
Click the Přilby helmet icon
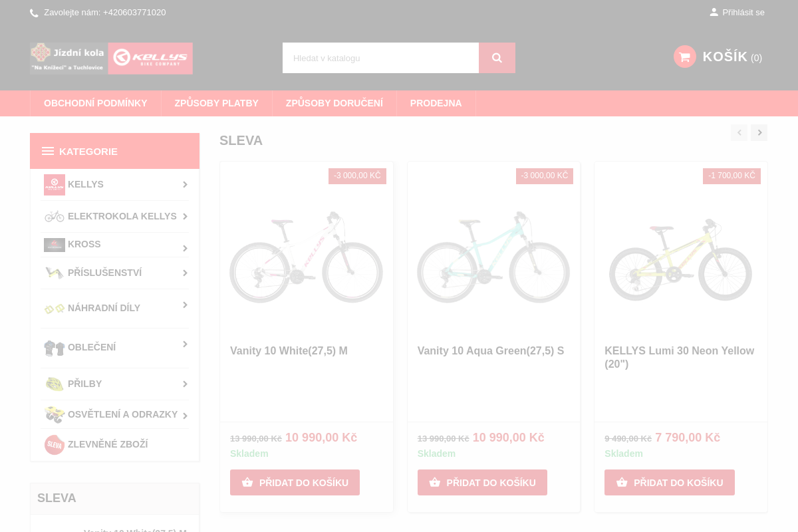coord(55,384)
